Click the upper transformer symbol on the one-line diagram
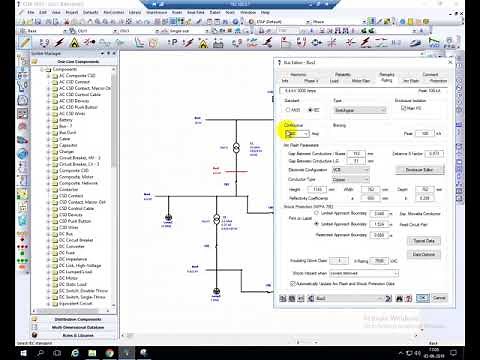 [236, 147]
